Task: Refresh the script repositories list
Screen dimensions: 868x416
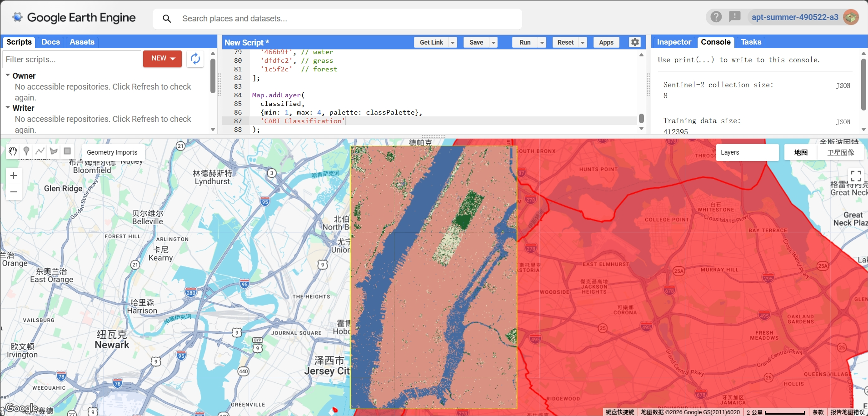Action: pos(195,59)
